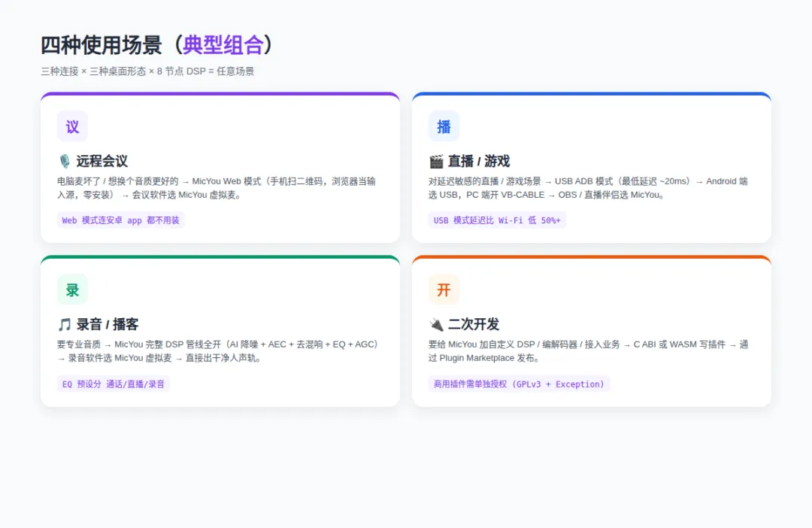Click the purple 典型组合 title text
The image size is (812, 528).
(x=223, y=45)
